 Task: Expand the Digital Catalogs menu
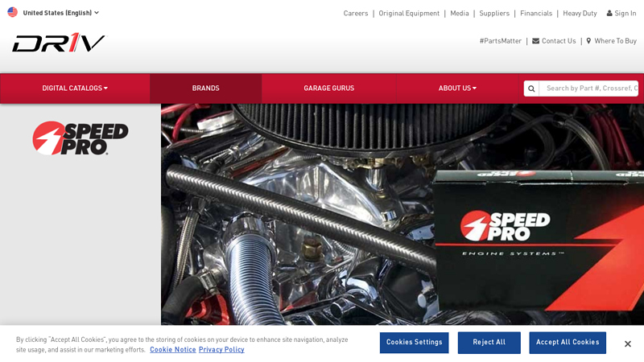coord(75,88)
